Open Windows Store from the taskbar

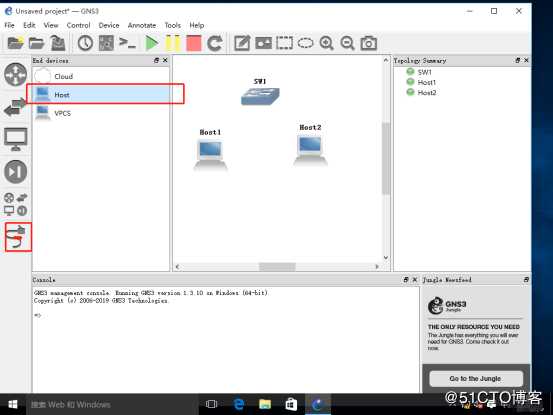[x=291, y=404]
